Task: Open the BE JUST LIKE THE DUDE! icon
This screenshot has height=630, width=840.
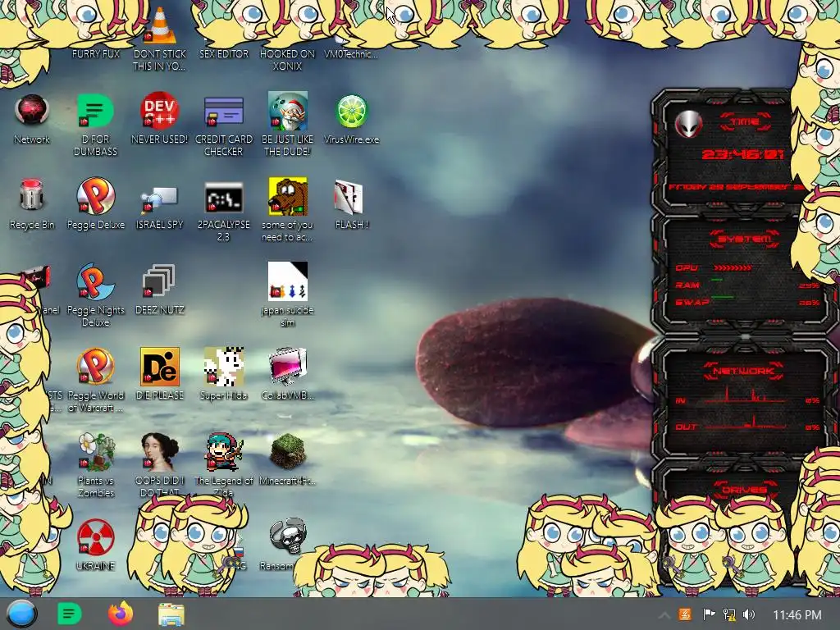Action: [x=288, y=111]
